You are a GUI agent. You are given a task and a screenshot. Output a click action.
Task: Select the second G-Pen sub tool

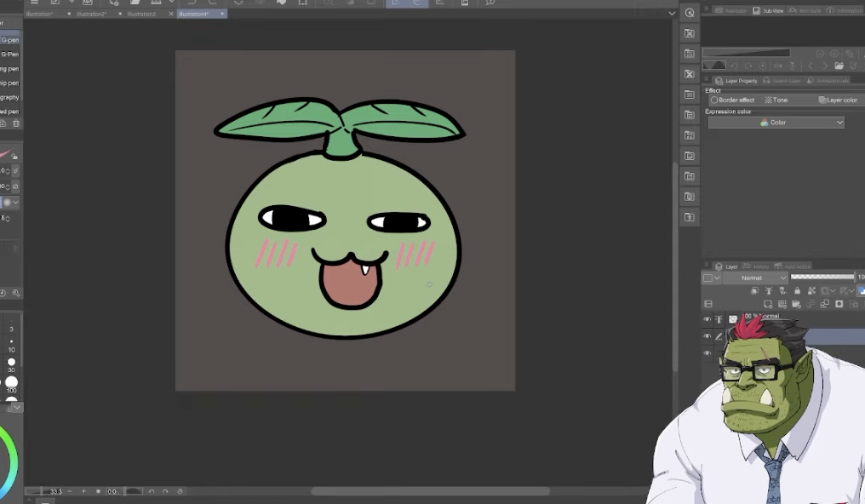click(10, 54)
